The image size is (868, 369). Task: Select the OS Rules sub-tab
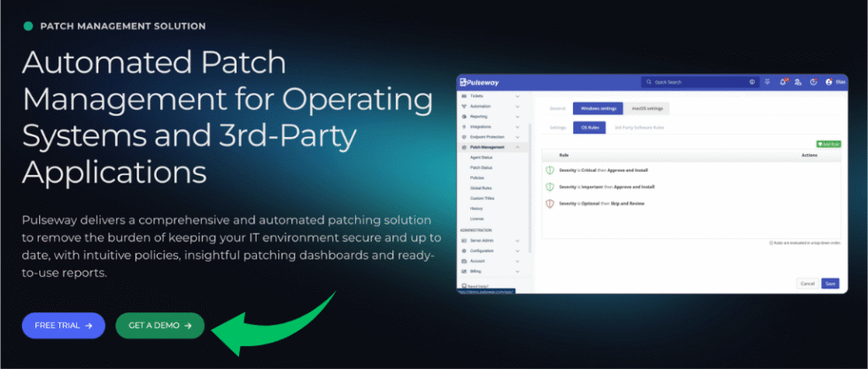[x=589, y=127]
